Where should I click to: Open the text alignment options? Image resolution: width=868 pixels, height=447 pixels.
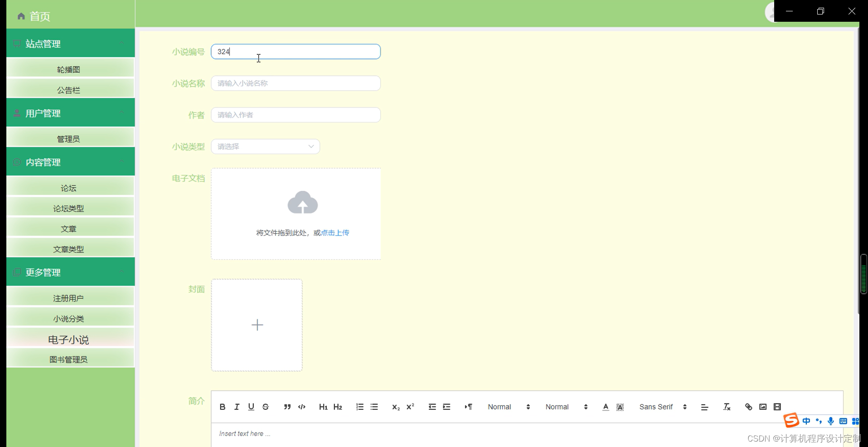[x=704, y=407]
